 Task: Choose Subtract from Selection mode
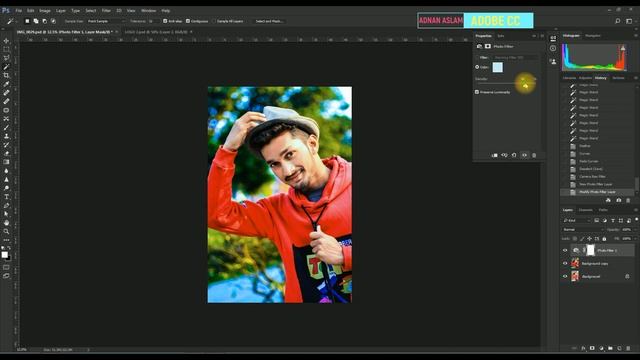pos(44,21)
